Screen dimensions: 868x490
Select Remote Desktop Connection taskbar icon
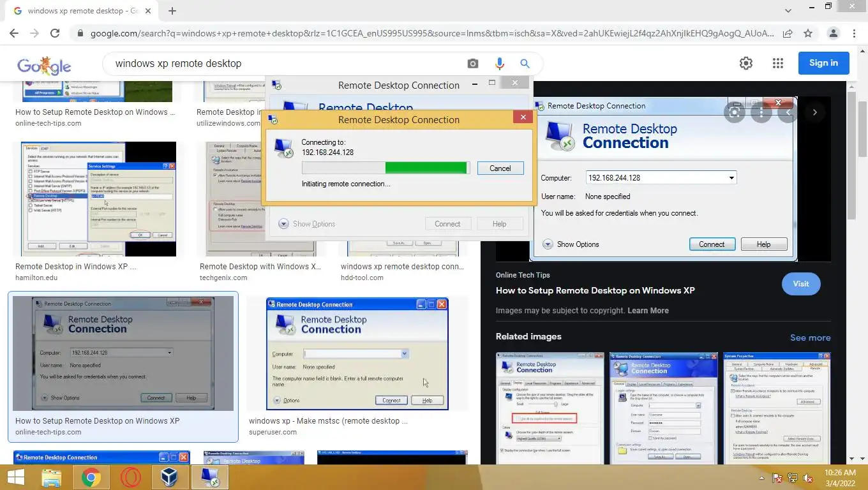(210, 477)
